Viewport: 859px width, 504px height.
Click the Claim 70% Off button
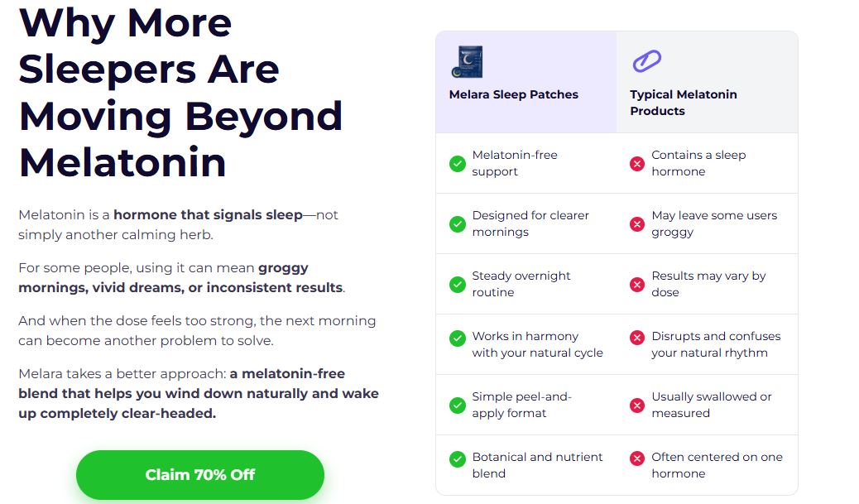pos(200,474)
